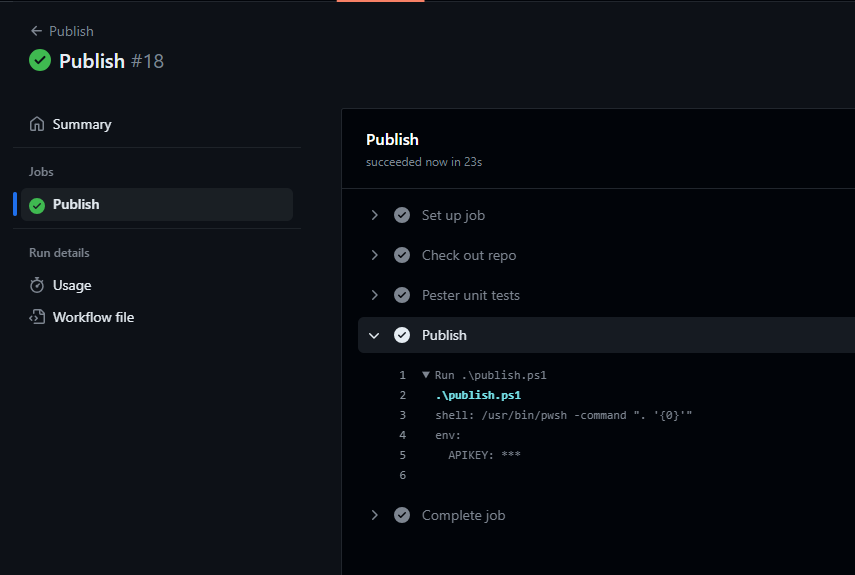The width and height of the screenshot is (855, 575).
Task: Click the back arrow next to Publish
Action: tap(36, 31)
